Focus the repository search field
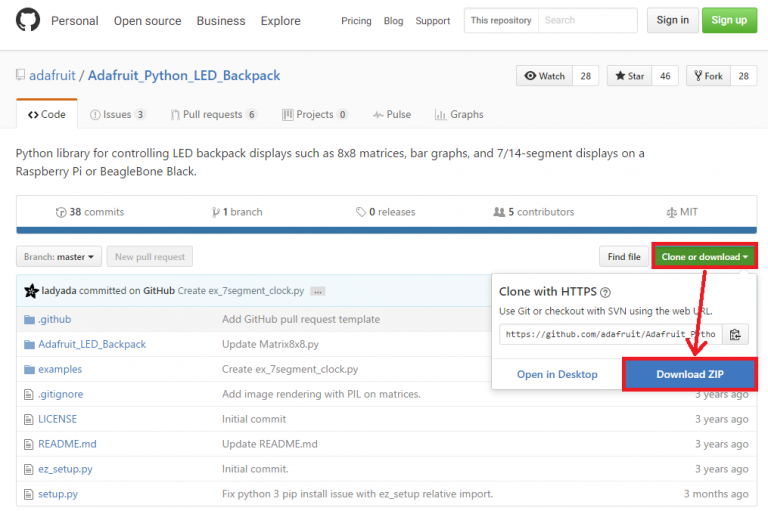The height and width of the screenshot is (511, 768). coord(587,20)
